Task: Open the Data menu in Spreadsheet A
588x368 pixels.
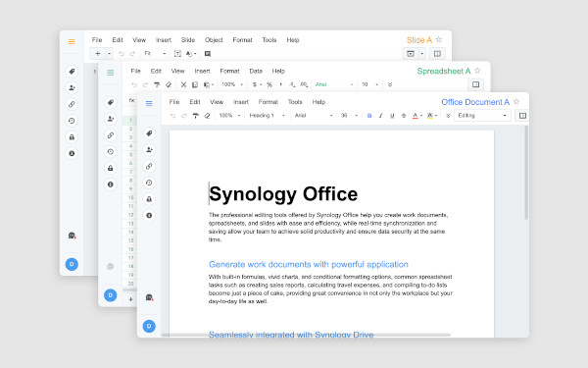Action: [x=256, y=71]
